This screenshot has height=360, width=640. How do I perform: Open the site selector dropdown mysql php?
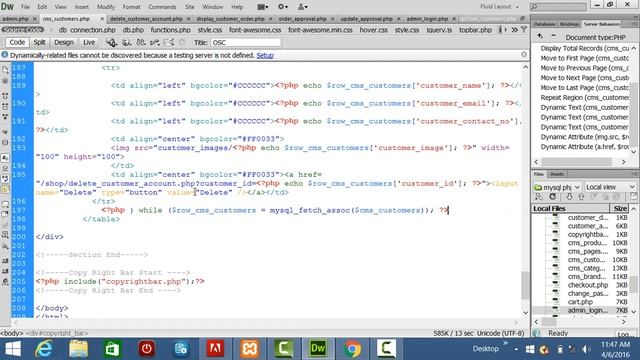point(557,187)
